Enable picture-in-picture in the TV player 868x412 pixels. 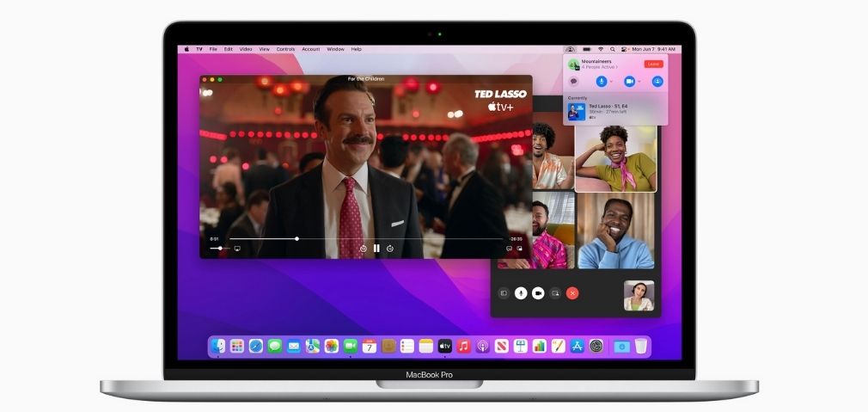[519, 249]
